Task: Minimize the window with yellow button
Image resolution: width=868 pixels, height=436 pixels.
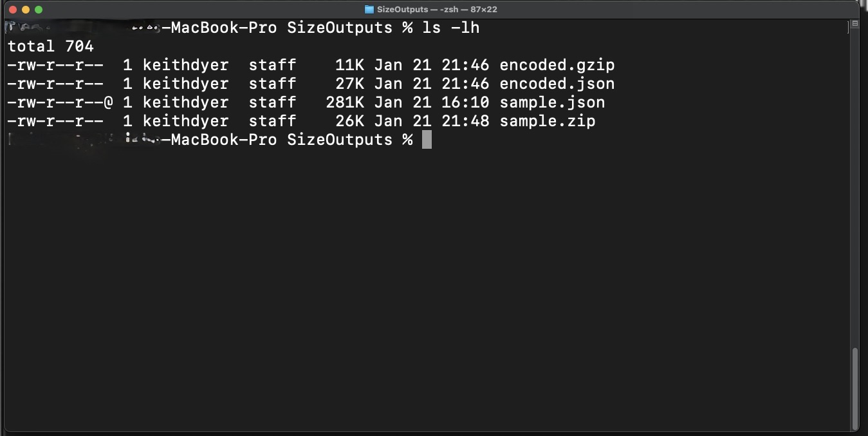Action: (26, 10)
